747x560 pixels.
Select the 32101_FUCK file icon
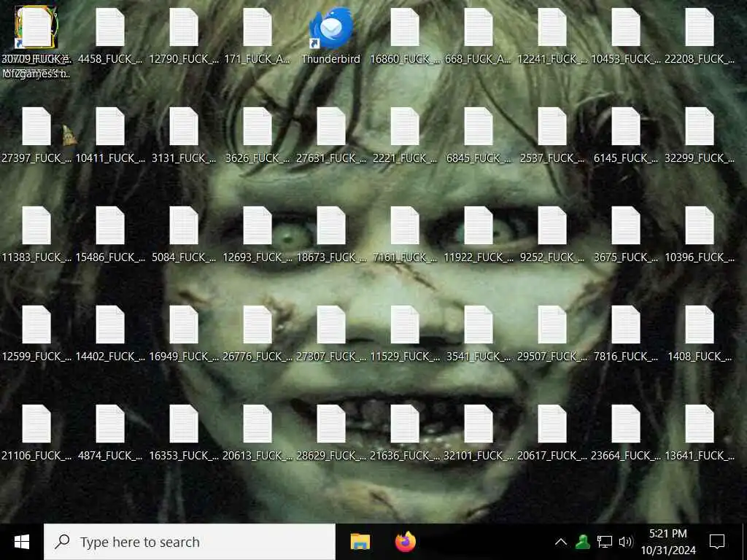(x=479, y=424)
